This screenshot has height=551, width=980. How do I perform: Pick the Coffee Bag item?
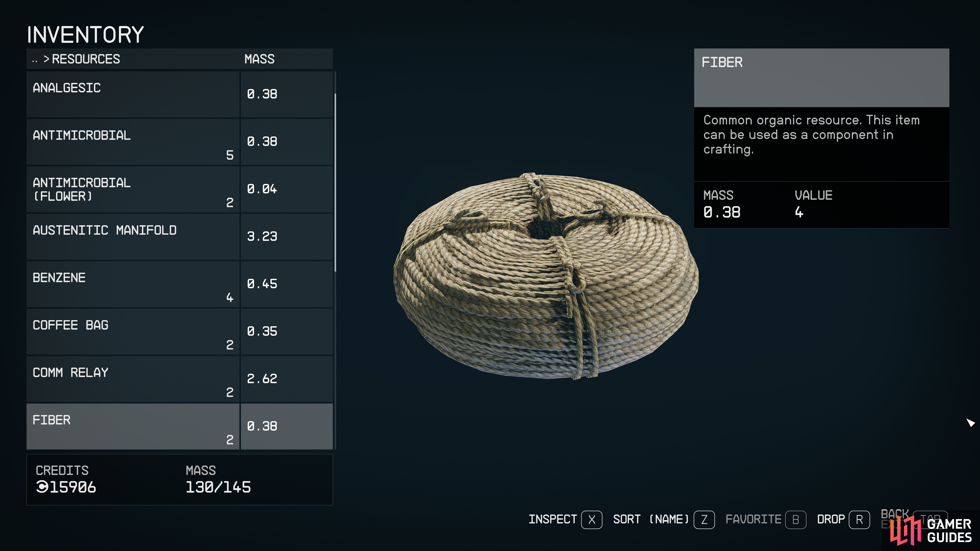tap(180, 332)
